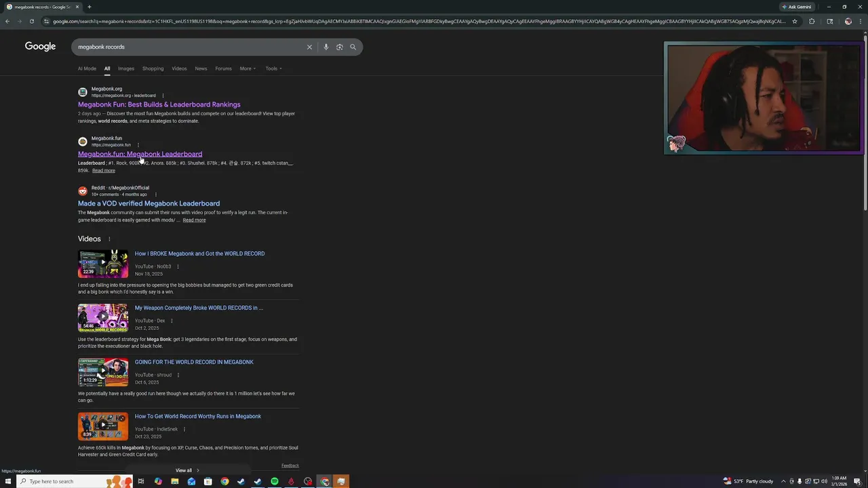The height and width of the screenshot is (488, 868).
Task: Open Megabonk.fun: Megabonk Leaderboard link
Action: 140,154
